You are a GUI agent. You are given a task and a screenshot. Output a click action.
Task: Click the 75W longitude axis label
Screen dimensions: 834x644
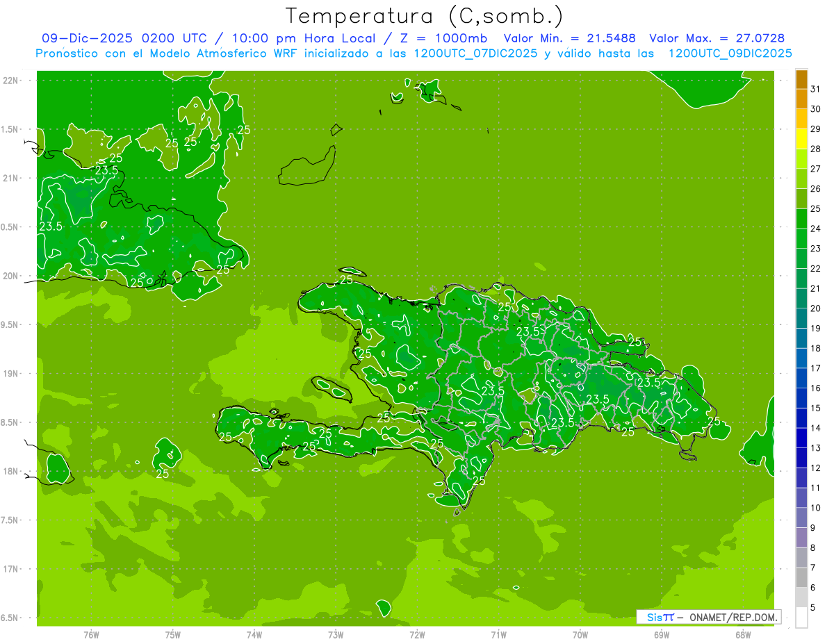[172, 635]
